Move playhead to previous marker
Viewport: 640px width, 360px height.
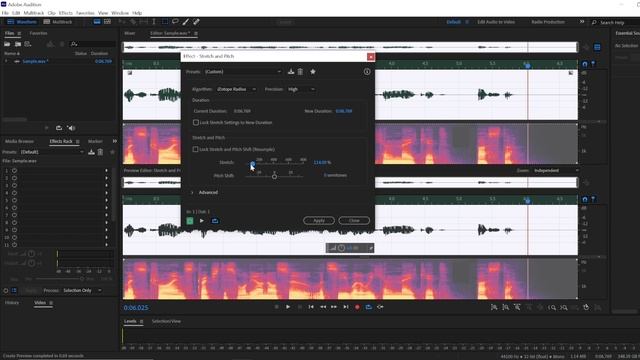click(311, 307)
